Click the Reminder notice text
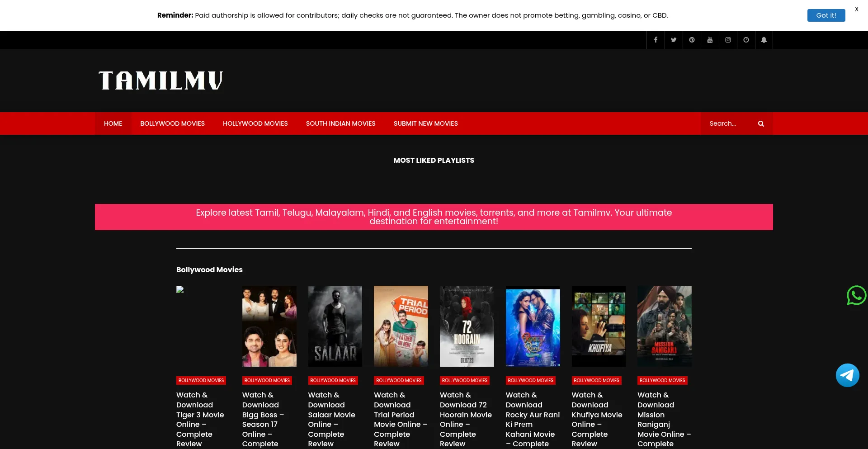The width and height of the screenshot is (868, 449). pos(412,15)
